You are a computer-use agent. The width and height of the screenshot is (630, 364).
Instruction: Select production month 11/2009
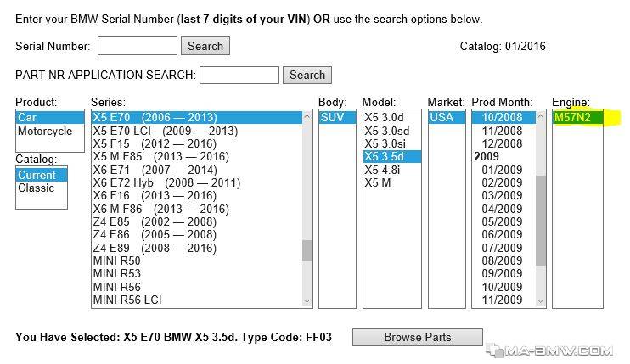point(503,300)
